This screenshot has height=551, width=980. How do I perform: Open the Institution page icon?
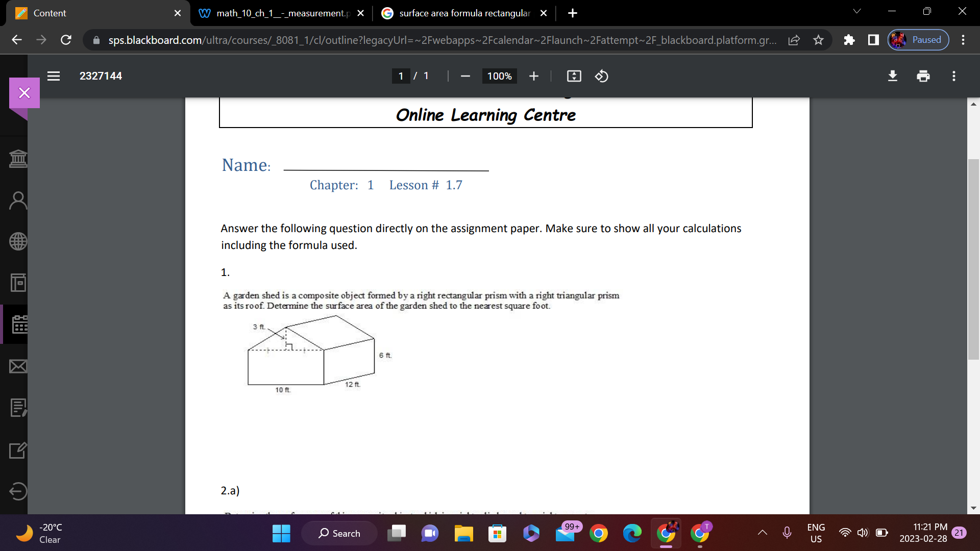point(18,158)
